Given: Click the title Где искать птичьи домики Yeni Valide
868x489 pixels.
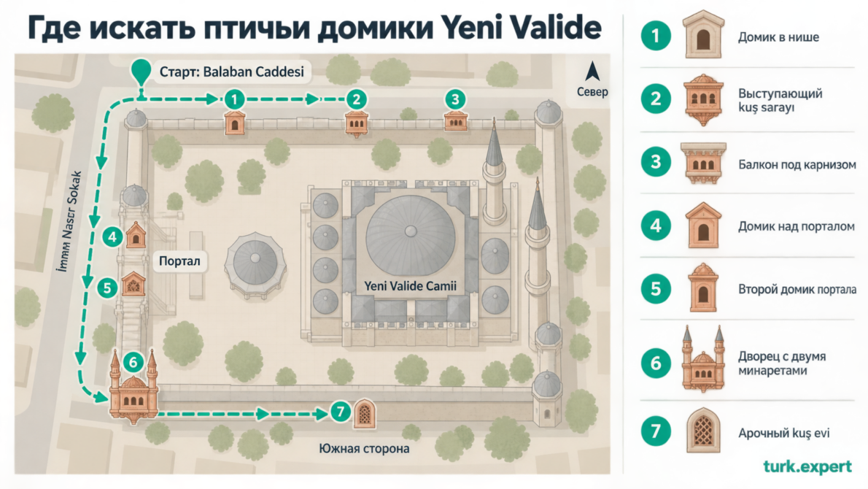Looking at the screenshot, I should click(x=314, y=28).
